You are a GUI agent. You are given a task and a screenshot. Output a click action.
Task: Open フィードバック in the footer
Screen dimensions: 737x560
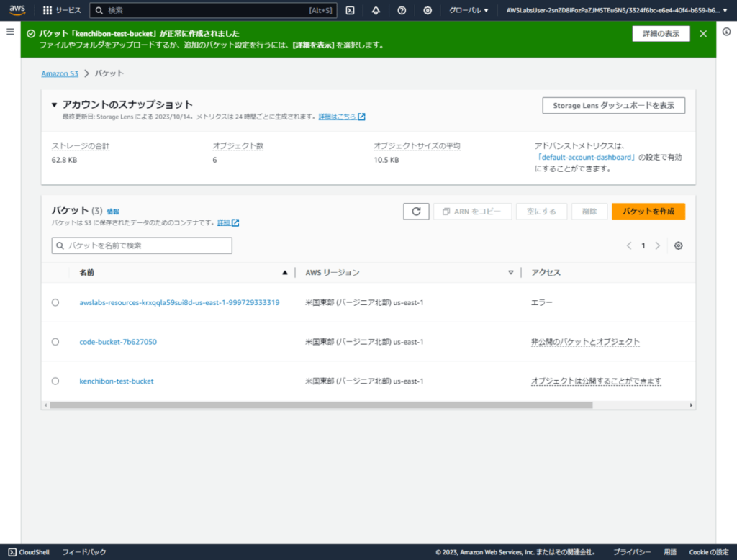click(x=84, y=552)
